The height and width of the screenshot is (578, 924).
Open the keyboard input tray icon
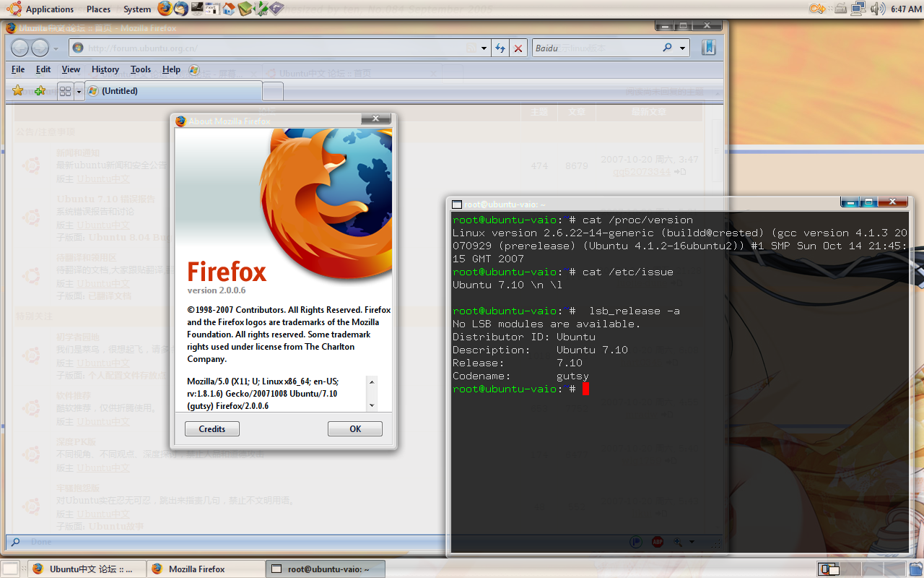coord(840,9)
